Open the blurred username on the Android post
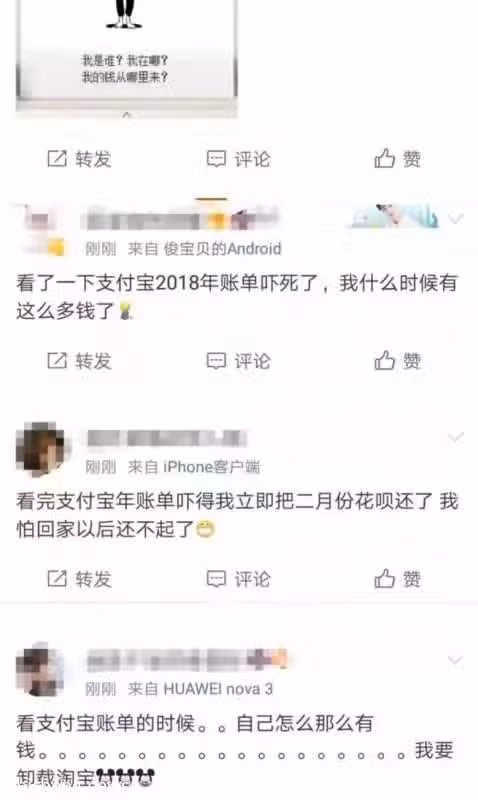 (x=179, y=219)
